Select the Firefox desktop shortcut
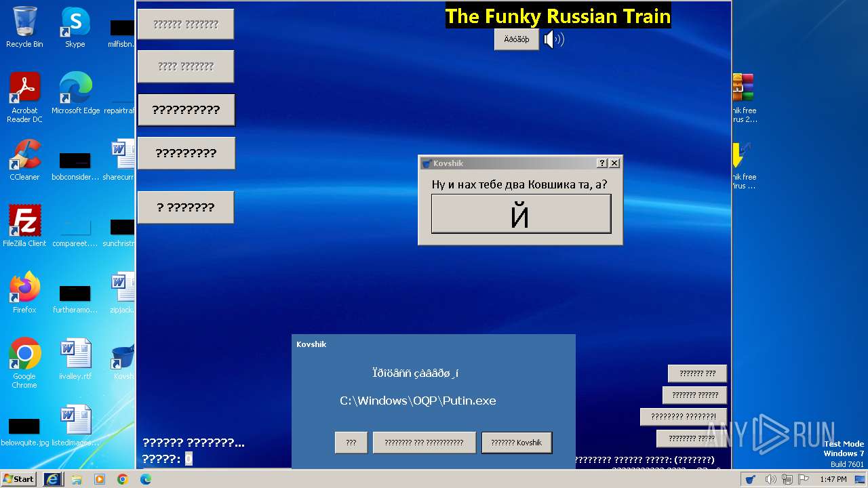The width and height of the screenshot is (868, 488). pos(24,293)
